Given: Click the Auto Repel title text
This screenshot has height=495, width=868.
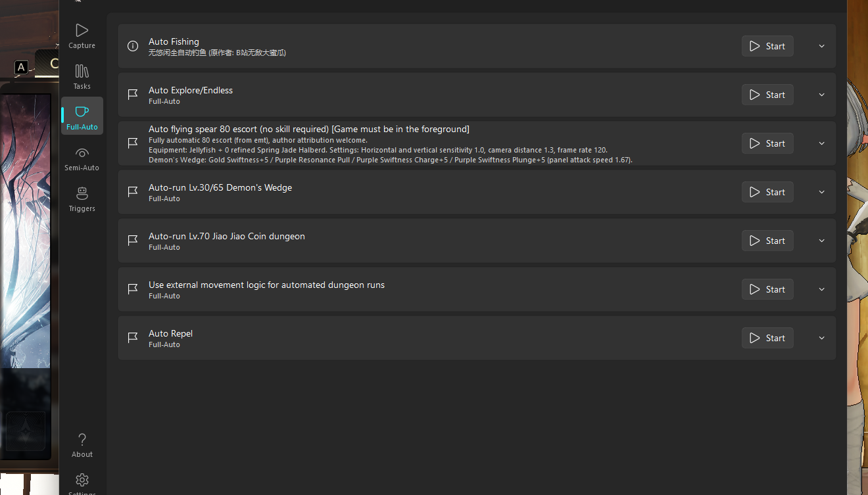Looking at the screenshot, I should pos(170,333).
